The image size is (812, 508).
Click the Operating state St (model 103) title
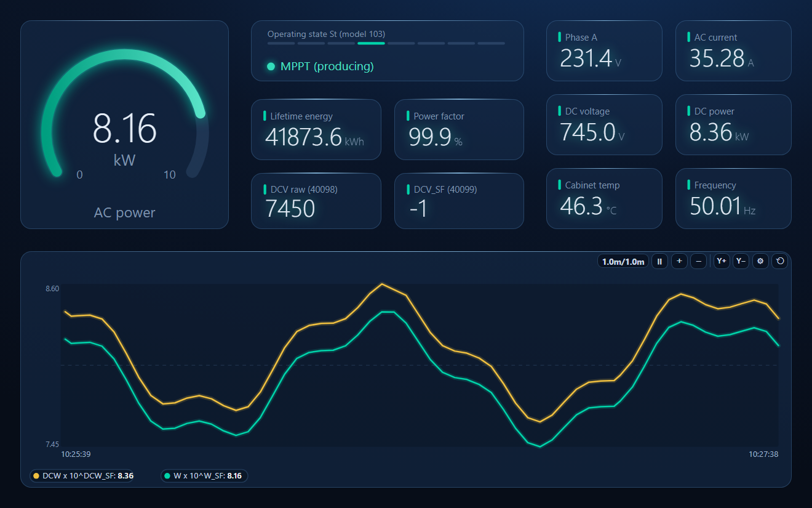[x=326, y=34]
